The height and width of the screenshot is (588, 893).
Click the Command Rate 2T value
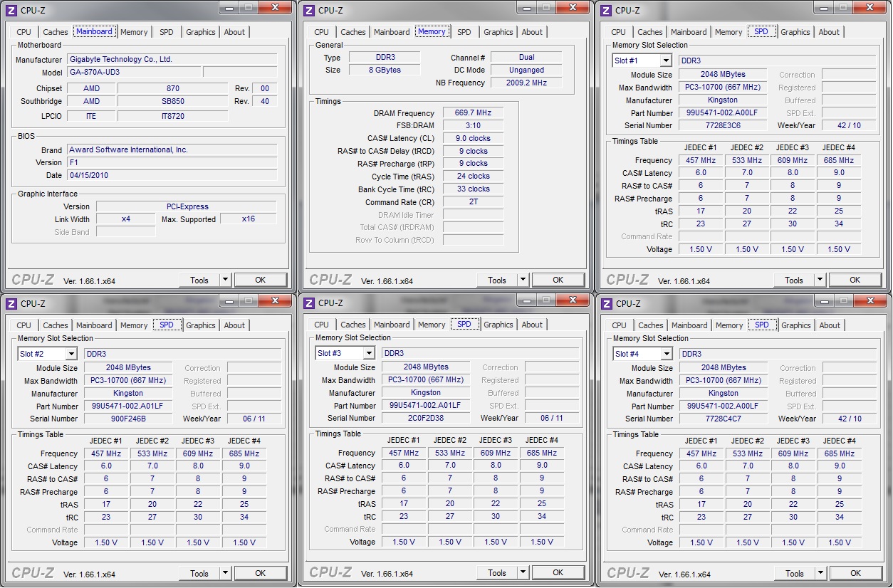[473, 202]
